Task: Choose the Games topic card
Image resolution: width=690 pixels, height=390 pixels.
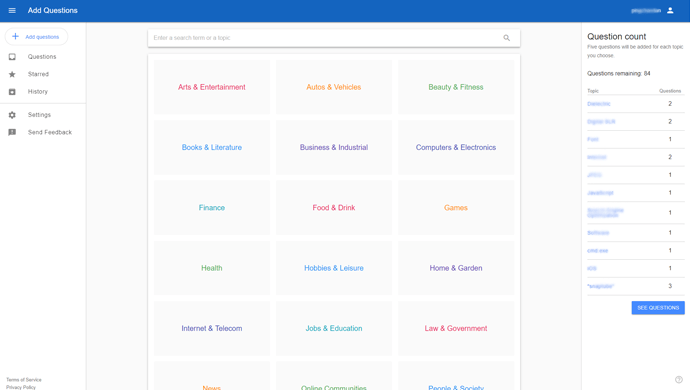Action: 456,208
